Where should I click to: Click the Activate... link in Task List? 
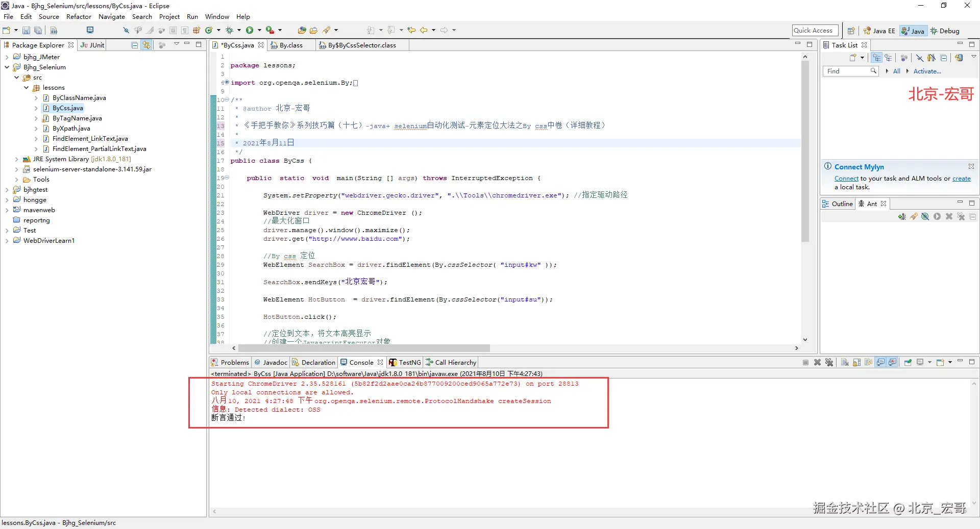927,71
